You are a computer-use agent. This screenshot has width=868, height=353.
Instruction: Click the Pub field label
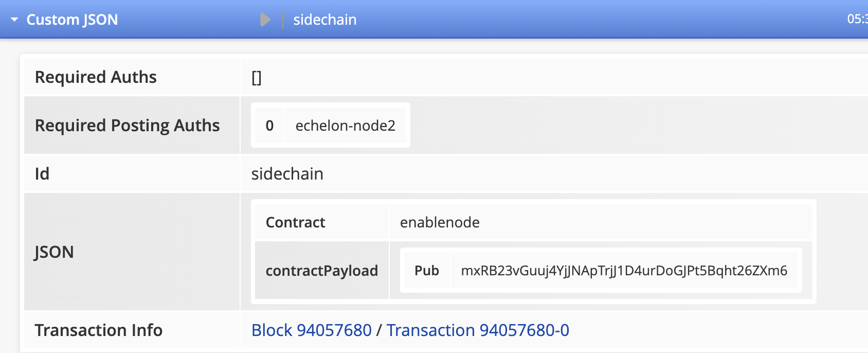click(x=426, y=271)
